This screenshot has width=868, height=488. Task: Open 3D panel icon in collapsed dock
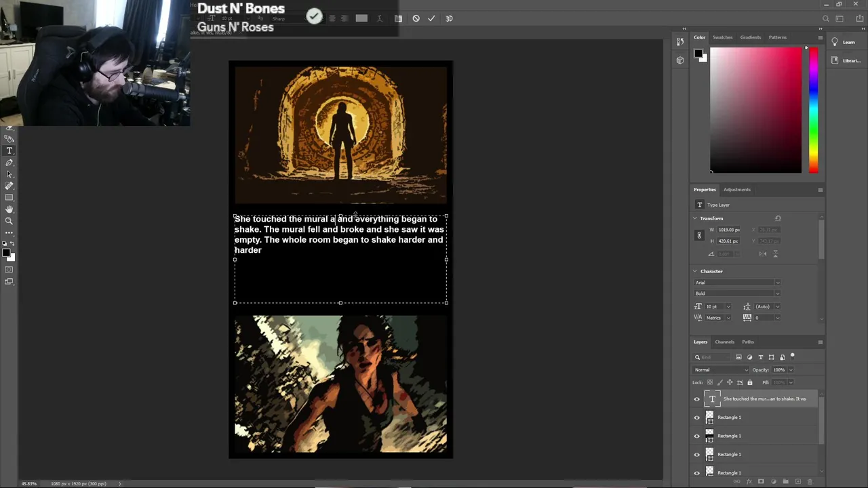pos(680,60)
